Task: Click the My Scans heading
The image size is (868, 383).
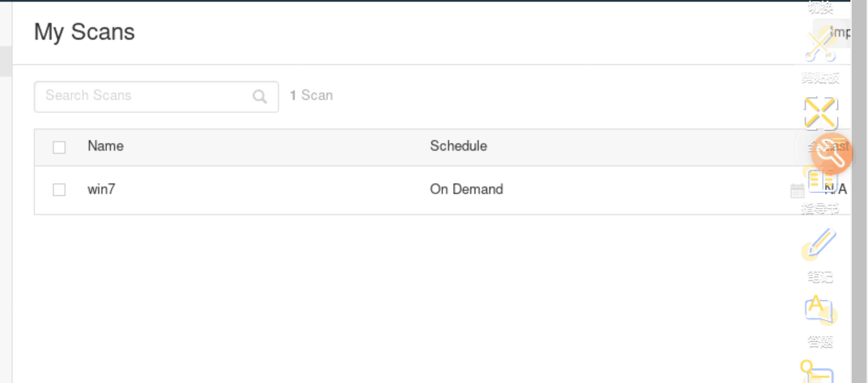Action: click(x=85, y=32)
